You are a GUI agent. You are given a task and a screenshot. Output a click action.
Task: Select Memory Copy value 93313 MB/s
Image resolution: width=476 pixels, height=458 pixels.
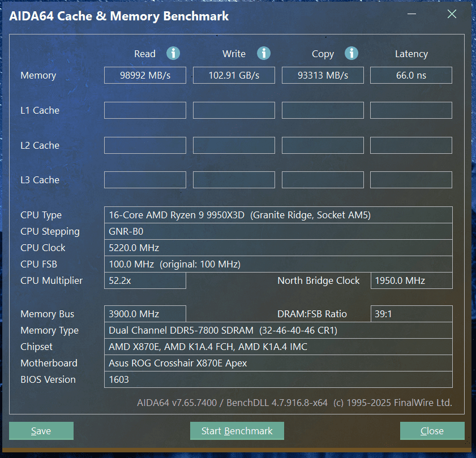pyautogui.click(x=323, y=75)
